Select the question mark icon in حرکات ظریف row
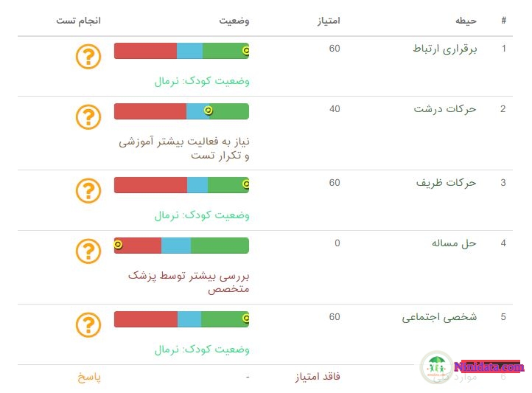Image resolution: width=532 pixels, height=393 pixels. 88,191
